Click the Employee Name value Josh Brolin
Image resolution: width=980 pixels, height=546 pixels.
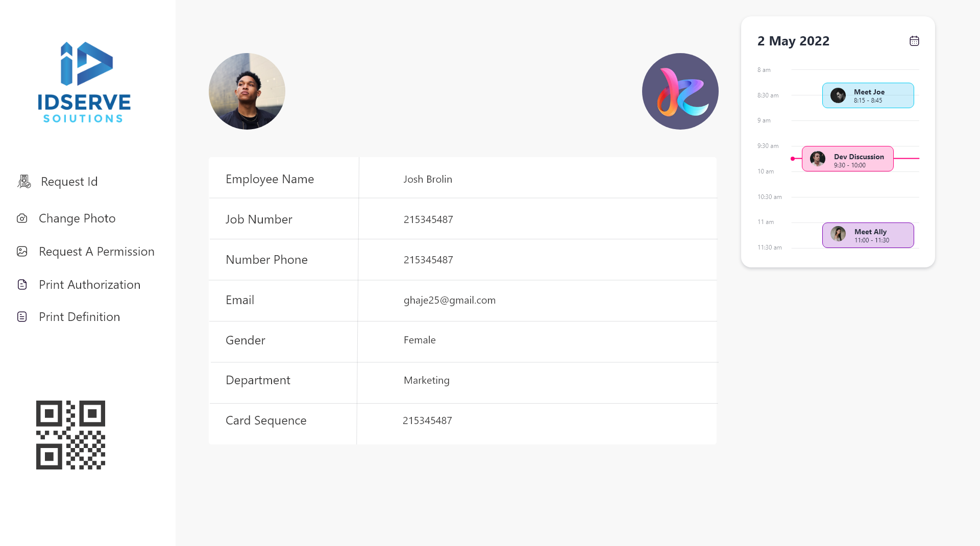click(428, 179)
